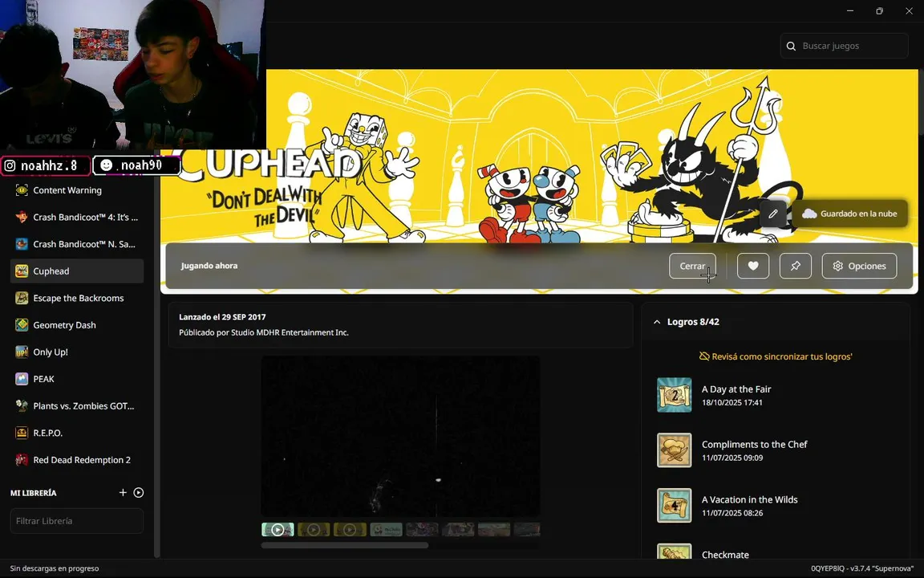Click the Cerrar button to close the game
The width and height of the screenshot is (924, 578).
coord(692,266)
